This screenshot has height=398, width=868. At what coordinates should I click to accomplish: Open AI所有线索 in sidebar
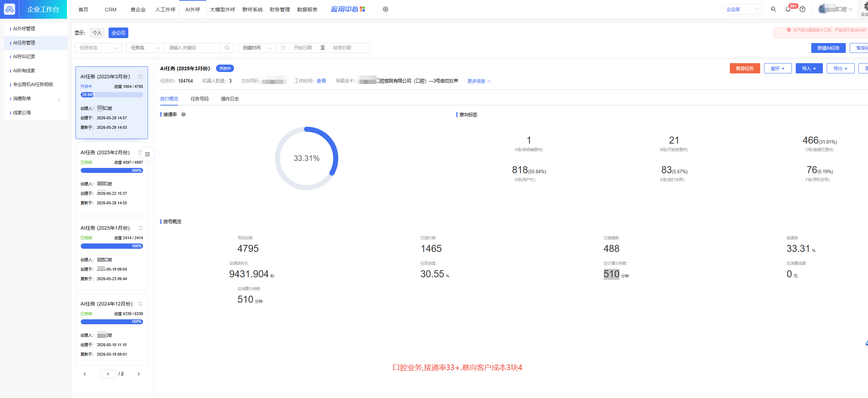pos(36,71)
